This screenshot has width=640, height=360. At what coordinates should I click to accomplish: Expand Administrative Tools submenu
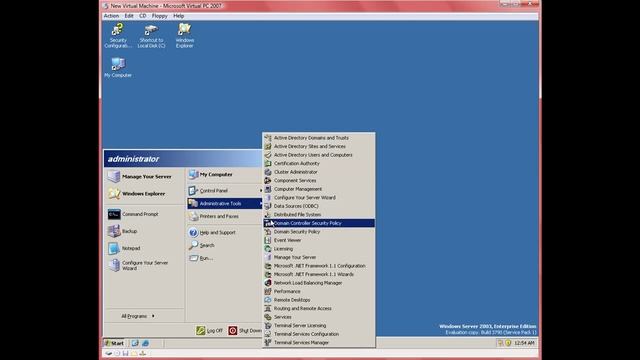coord(224,203)
